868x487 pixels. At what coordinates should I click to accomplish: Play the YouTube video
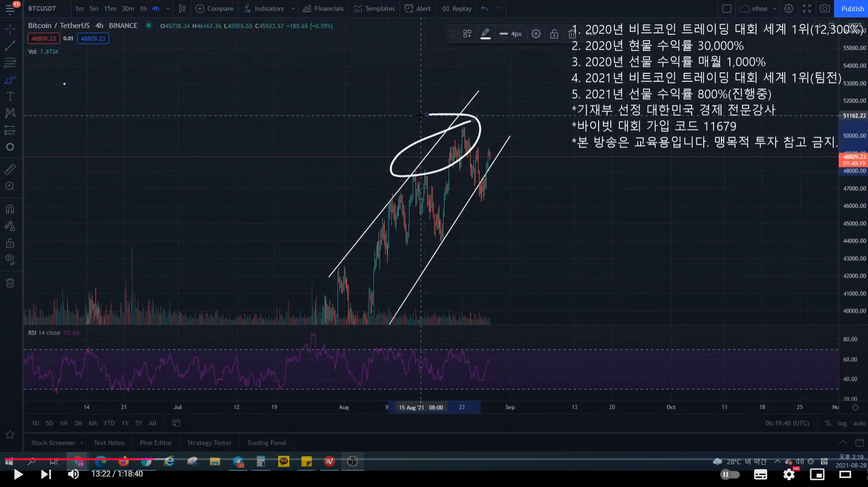click(x=18, y=474)
